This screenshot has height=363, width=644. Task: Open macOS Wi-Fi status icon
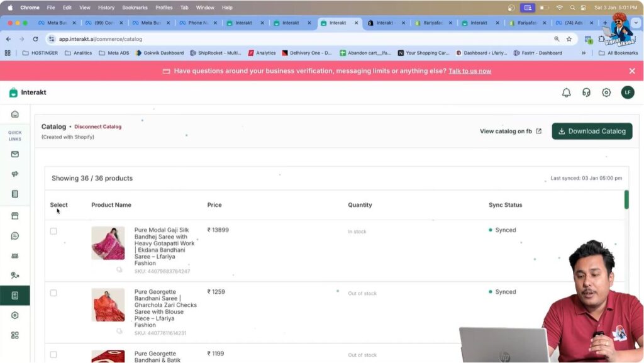tap(559, 8)
